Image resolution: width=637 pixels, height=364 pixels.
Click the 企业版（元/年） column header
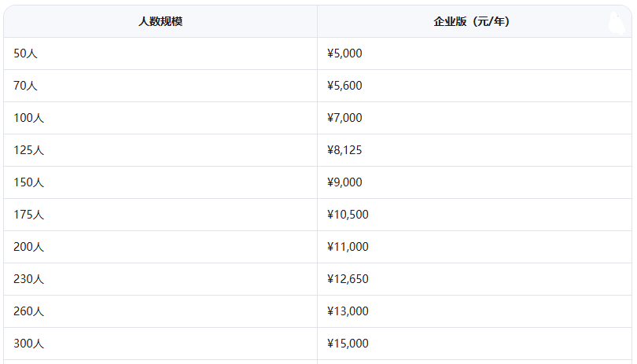[x=471, y=21]
